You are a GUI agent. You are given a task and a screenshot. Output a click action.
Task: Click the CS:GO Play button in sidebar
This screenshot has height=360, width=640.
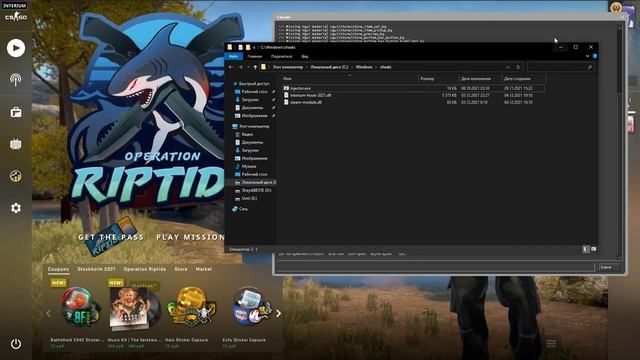coord(16,48)
